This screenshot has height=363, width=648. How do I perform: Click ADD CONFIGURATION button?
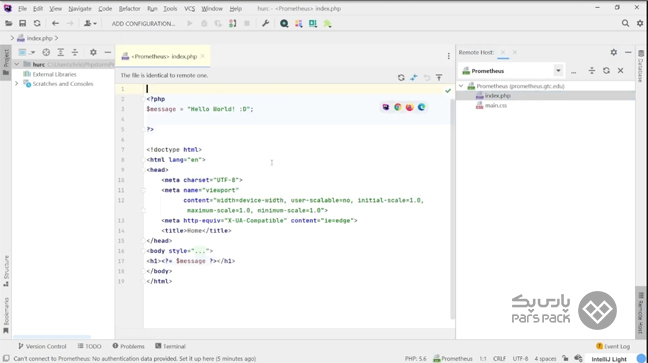pyautogui.click(x=143, y=24)
